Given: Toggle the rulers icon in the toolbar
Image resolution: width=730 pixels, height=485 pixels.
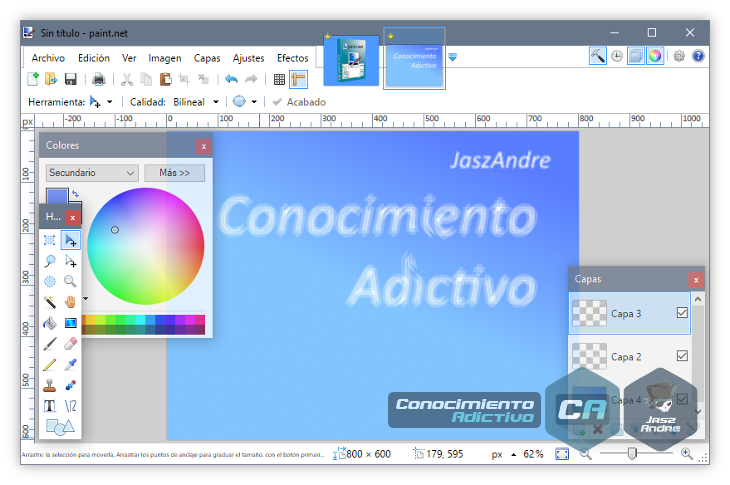Looking at the screenshot, I should tap(298, 80).
